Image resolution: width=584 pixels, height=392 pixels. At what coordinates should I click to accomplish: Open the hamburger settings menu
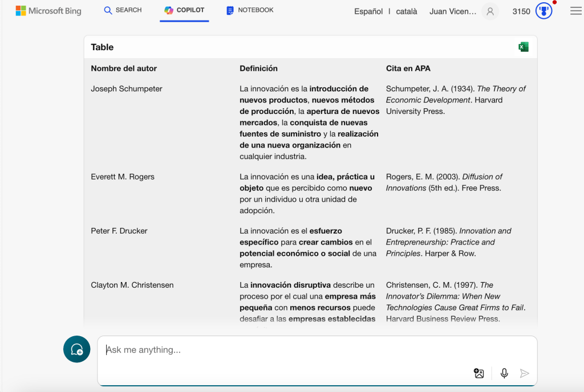click(x=575, y=11)
